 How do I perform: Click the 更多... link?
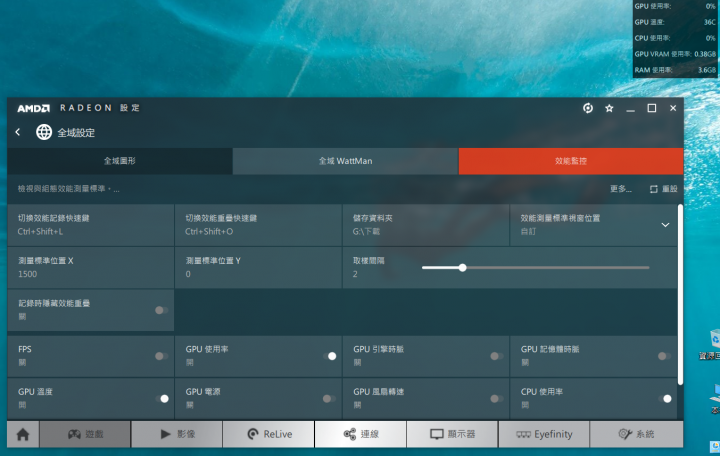[621, 189]
